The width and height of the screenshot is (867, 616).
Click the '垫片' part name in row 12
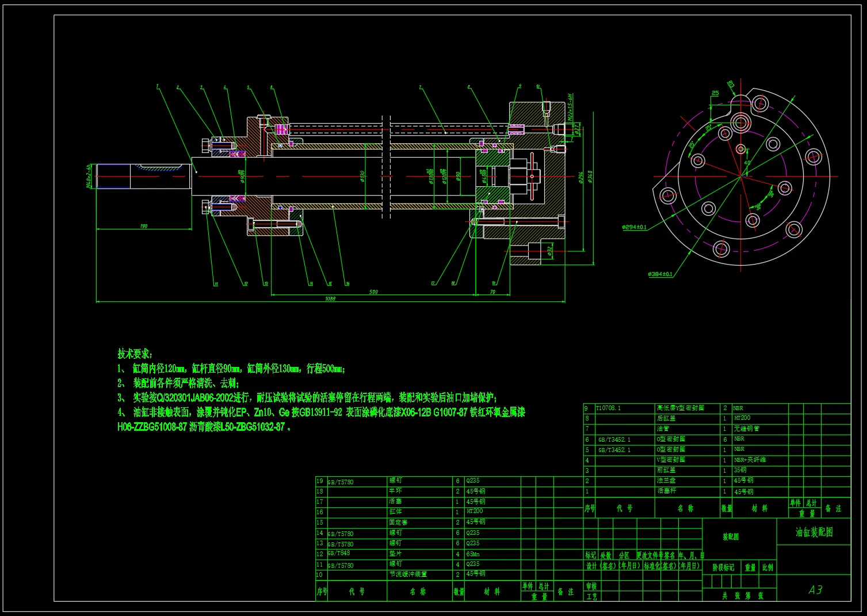pyautogui.click(x=395, y=554)
